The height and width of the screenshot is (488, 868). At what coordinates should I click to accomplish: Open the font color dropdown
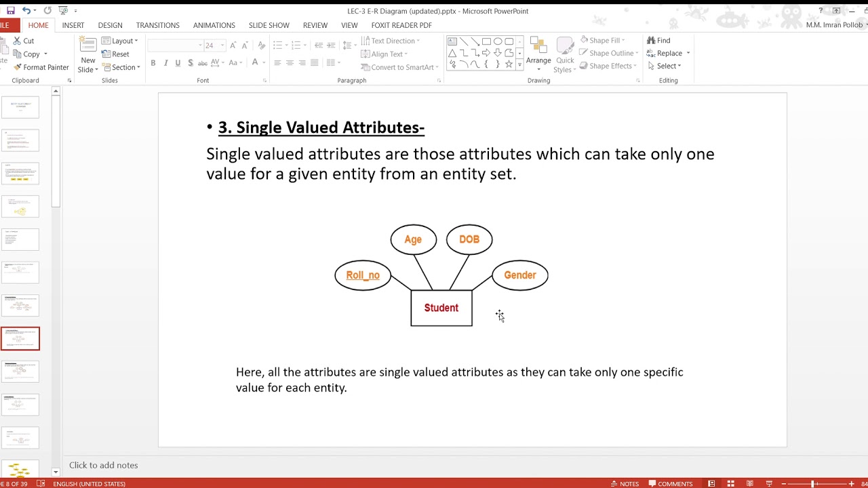pyautogui.click(x=264, y=63)
